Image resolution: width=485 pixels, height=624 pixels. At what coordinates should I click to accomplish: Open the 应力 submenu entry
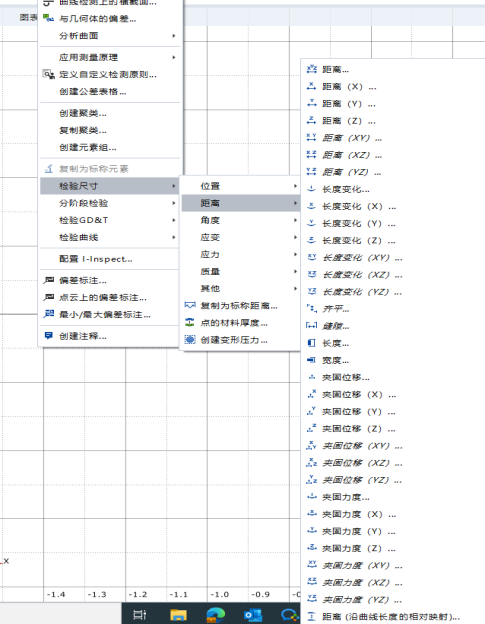tap(240, 254)
